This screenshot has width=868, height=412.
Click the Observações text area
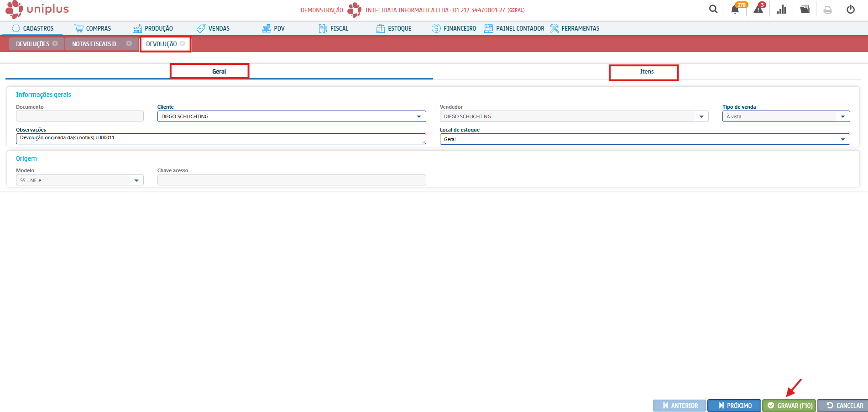pyautogui.click(x=221, y=139)
